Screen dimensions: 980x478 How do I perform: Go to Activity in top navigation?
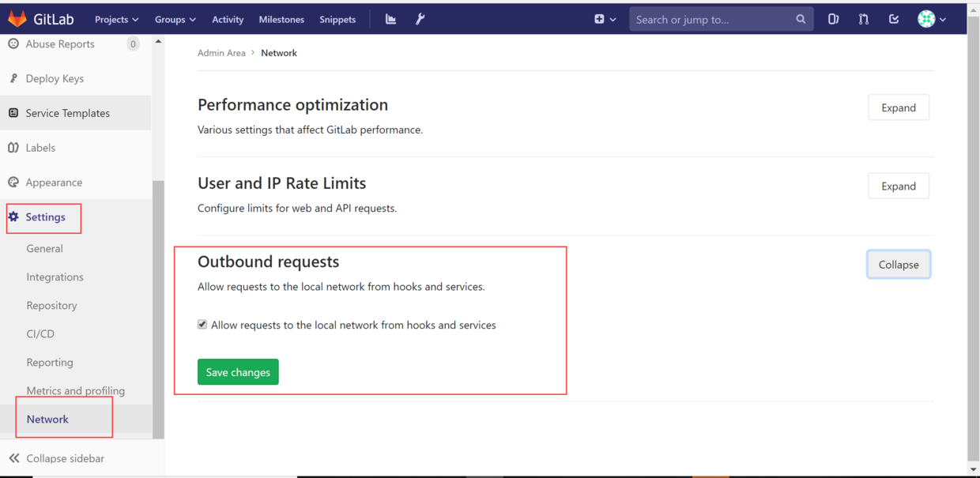click(228, 19)
